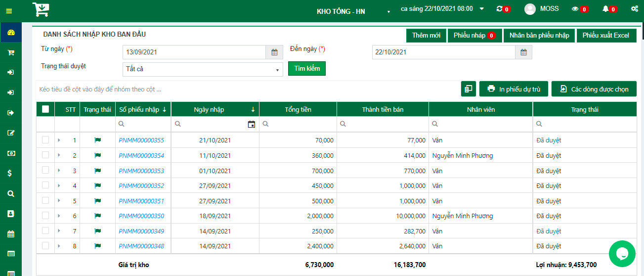
Task: Select checkbox for row PNMM00000350
Action: tap(45, 216)
